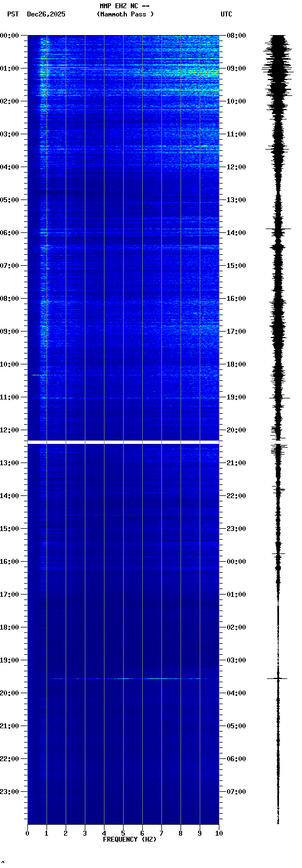302x868 pixels.
Task: Click the frequency axis tick label 2
Action: 66,833
